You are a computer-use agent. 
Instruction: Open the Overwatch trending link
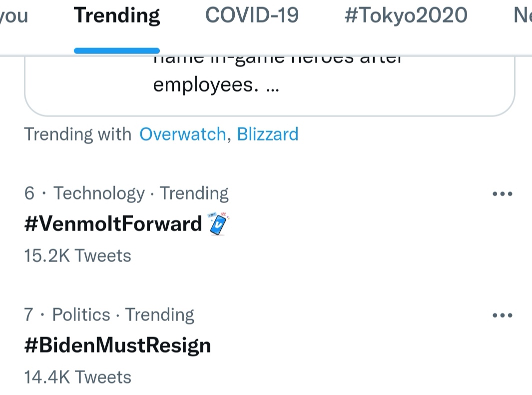183,134
